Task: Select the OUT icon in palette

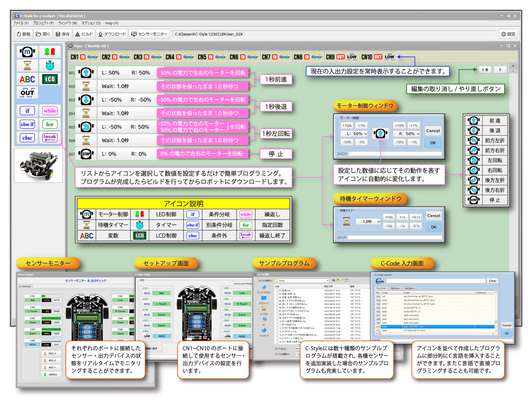Action: click(27, 93)
